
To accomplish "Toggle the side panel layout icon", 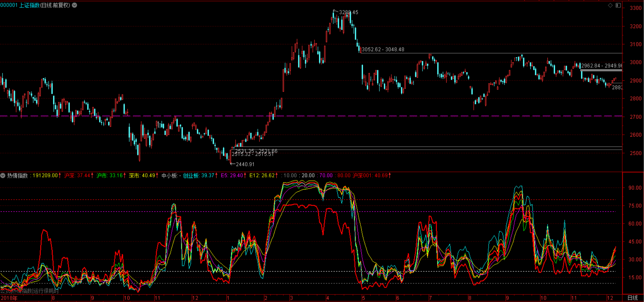I will 618,5.
